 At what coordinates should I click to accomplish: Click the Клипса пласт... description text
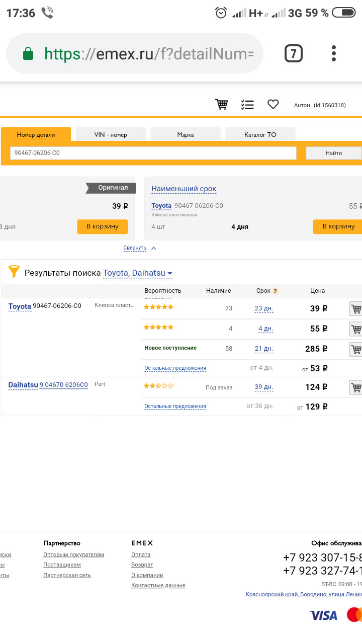click(115, 305)
